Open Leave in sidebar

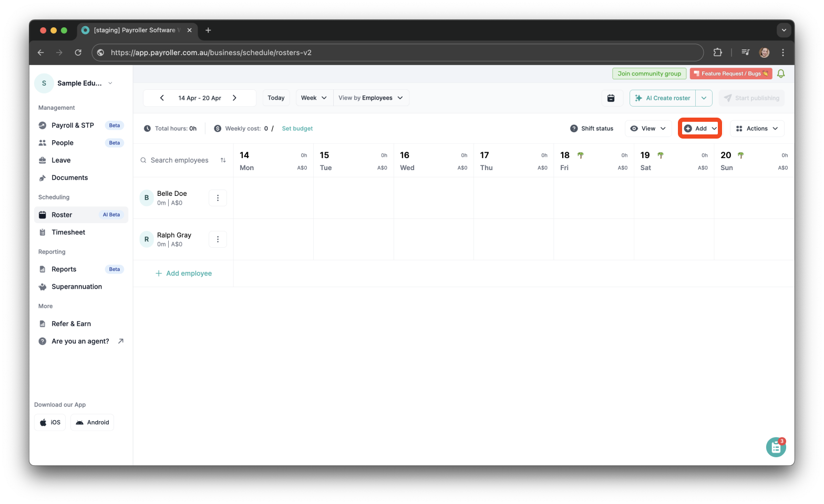click(x=81, y=160)
